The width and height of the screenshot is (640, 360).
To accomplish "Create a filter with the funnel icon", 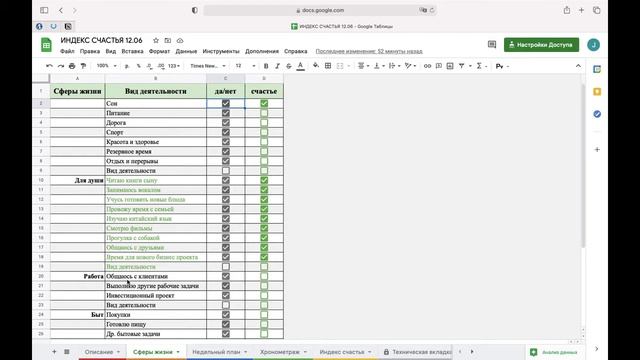I will [x=462, y=66].
